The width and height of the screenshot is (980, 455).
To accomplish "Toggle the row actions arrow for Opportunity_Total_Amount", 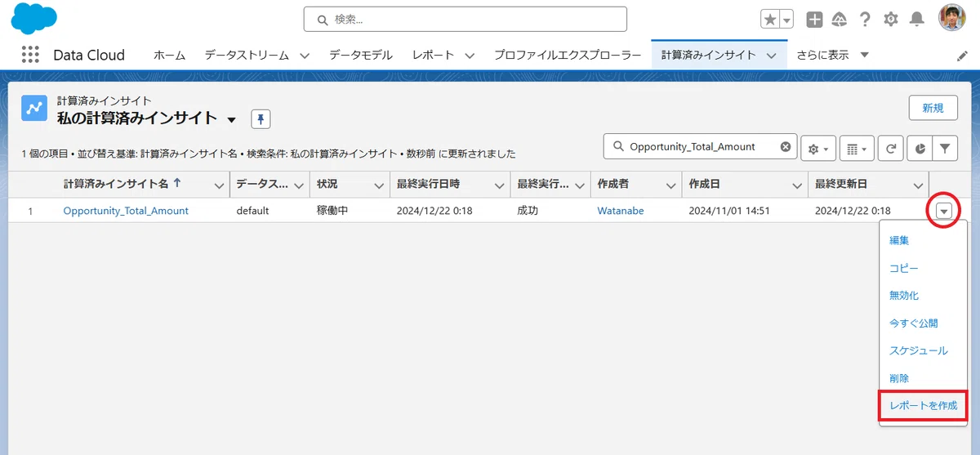I will click(x=944, y=211).
